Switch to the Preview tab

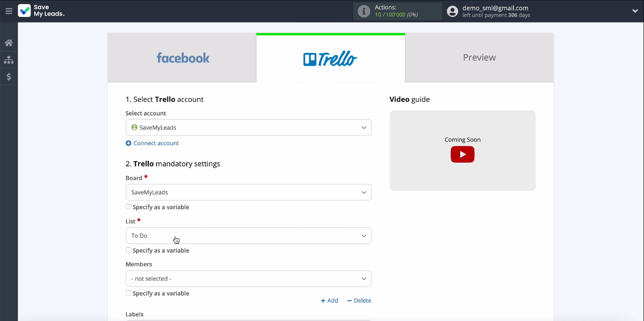coord(479,58)
